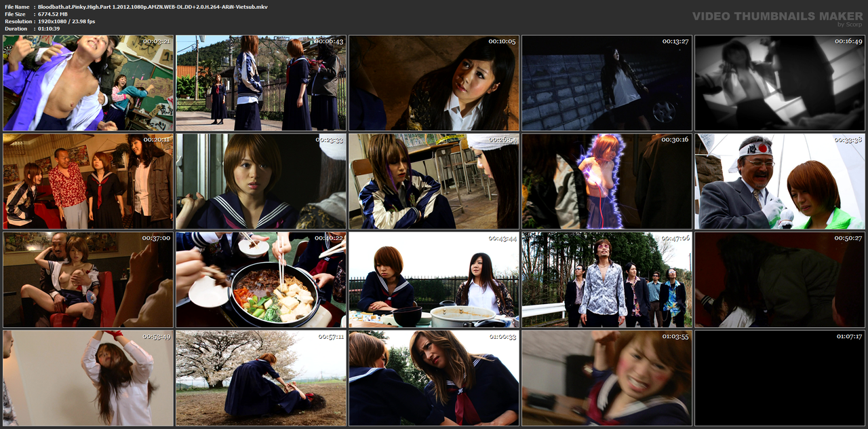Select the classroom frame at 00:26:54
The width and height of the screenshot is (868, 429).
tap(434, 181)
